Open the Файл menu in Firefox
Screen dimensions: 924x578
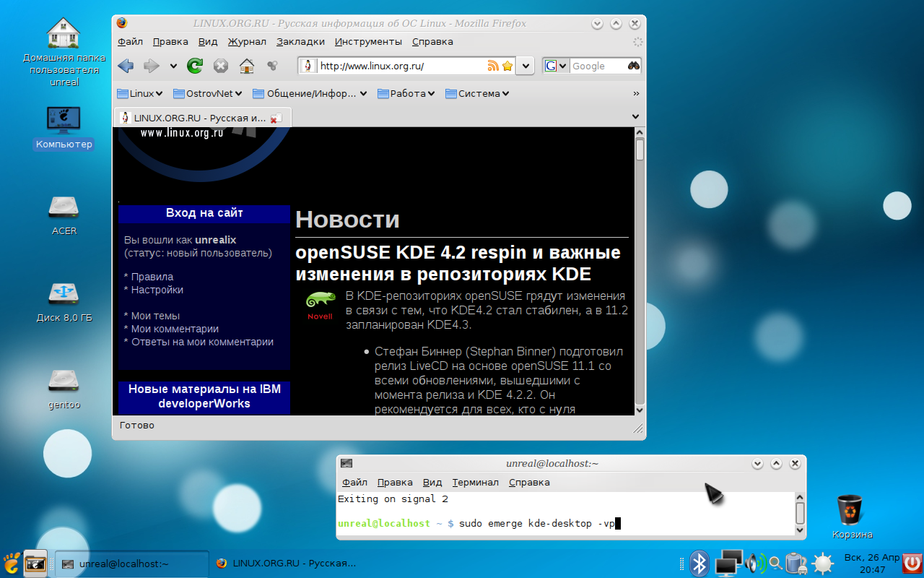point(130,41)
